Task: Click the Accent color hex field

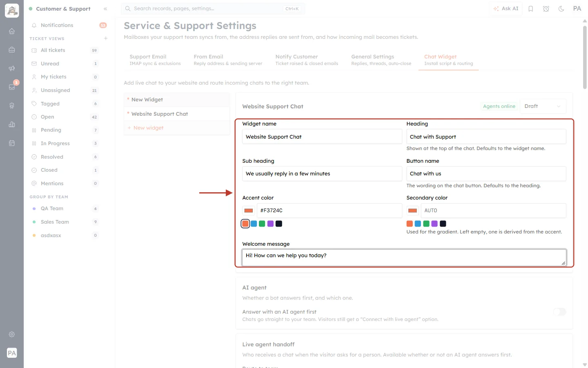Action: point(330,211)
